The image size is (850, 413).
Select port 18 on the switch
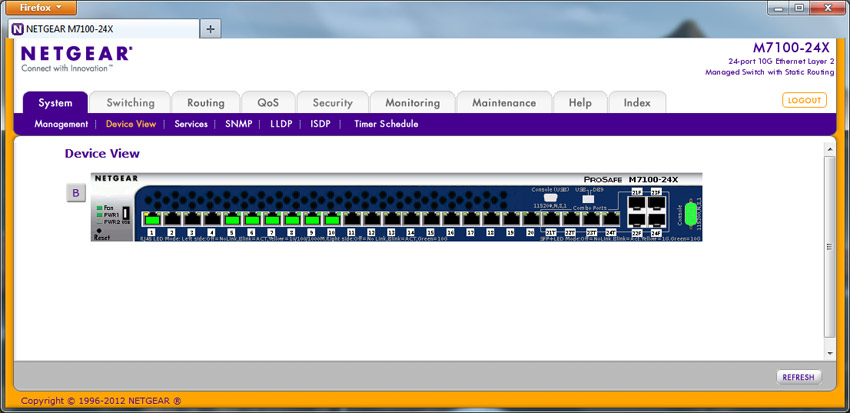[x=492, y=219]
